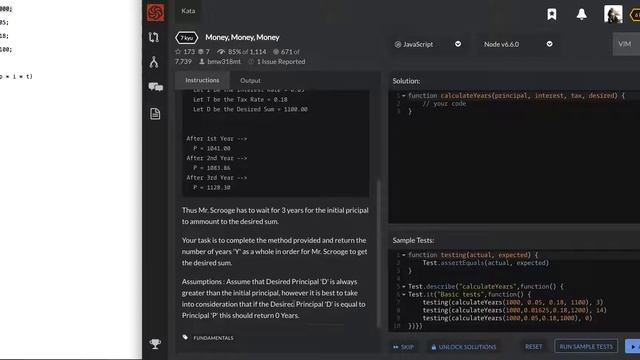Toggle the VIM editor mode button
The width and height of the screenshot is (640, 360).
pos(626,44)
